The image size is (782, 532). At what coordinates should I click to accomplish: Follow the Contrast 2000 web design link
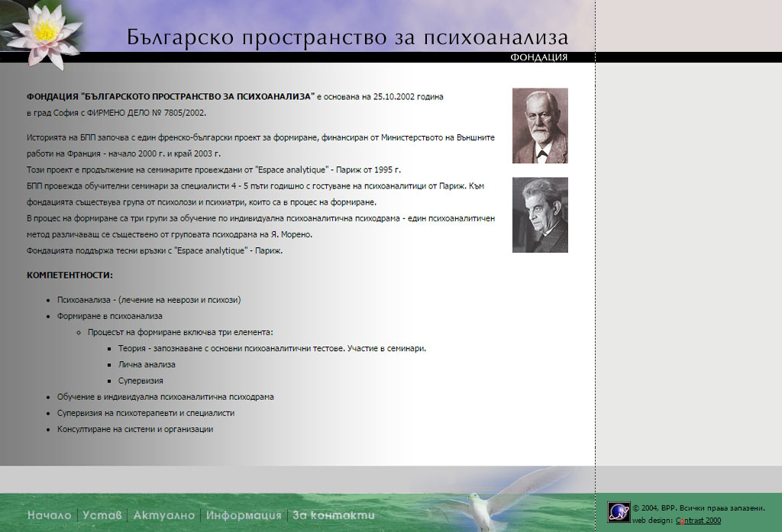[698, 521]
